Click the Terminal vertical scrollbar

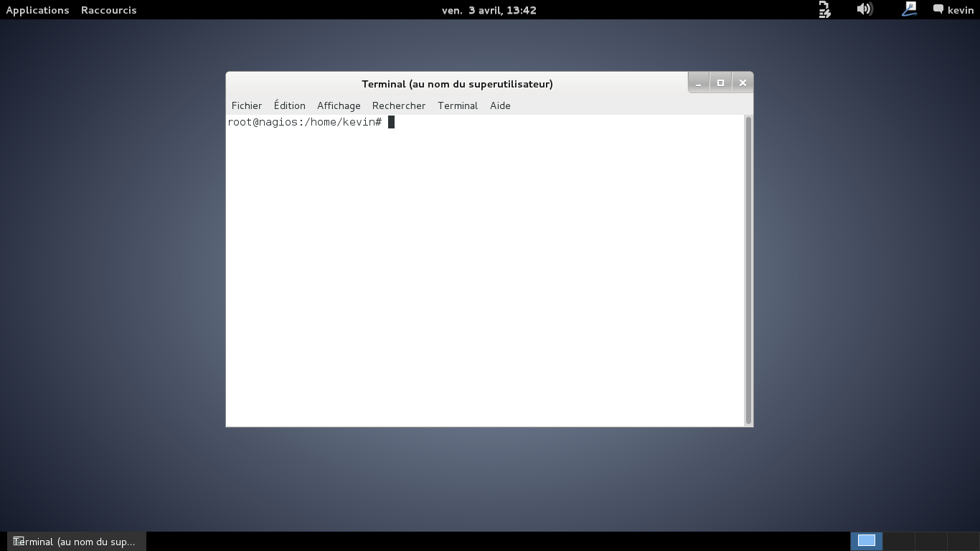[748, 270]
